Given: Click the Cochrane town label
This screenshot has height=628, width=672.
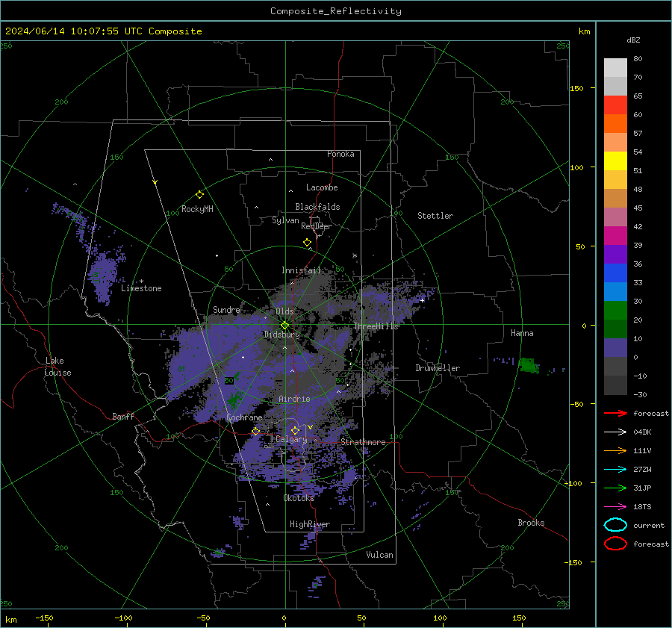Looking at the screenshot, I should click(244, 417).
